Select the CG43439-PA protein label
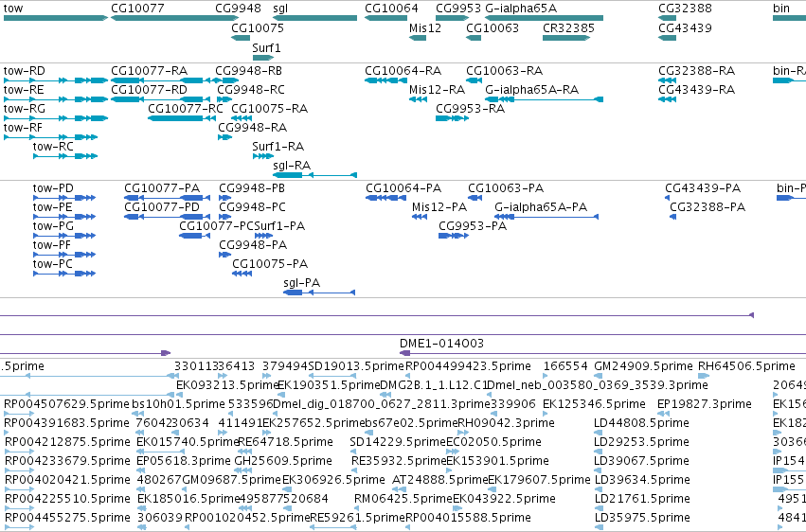 point(703,188)
